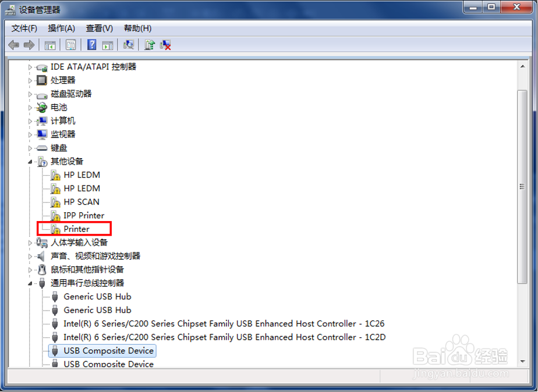Image resolution: width=538 pixels, height=392 pixels.
Task: Toggle the action pane toolbar icon
Action: (x=107, y=45)
